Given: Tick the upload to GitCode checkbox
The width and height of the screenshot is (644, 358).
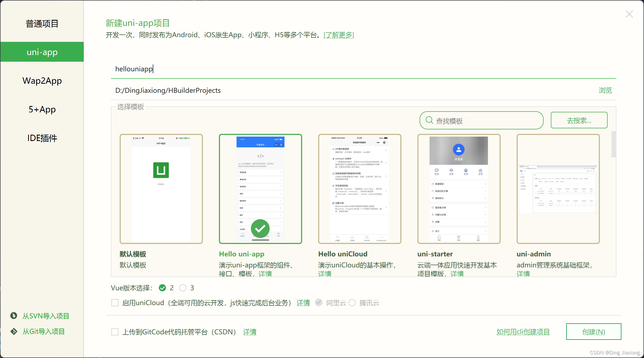Looking at the screenshot, I should (x=115, y=332).
